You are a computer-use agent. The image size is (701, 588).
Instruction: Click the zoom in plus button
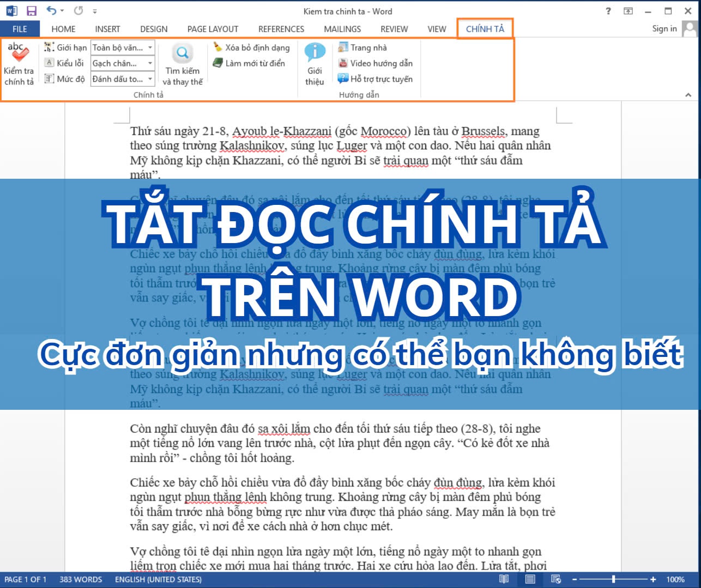point(653,579)
